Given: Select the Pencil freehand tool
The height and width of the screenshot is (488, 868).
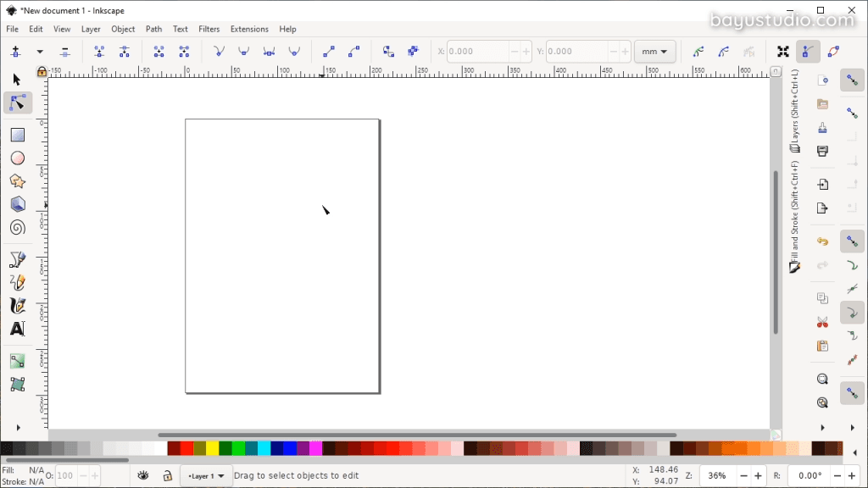Looking at the screenshot, I should pos(18,283).
